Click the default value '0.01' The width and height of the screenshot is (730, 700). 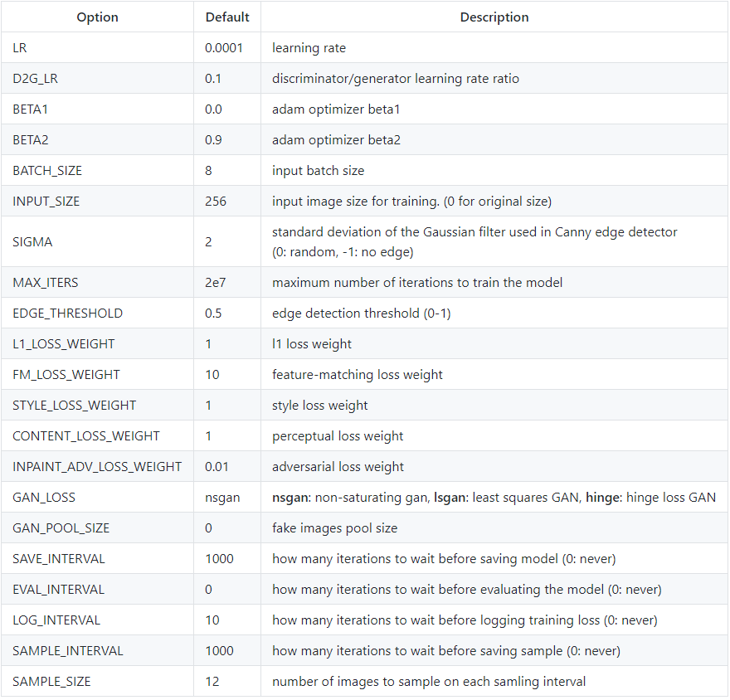217,467
